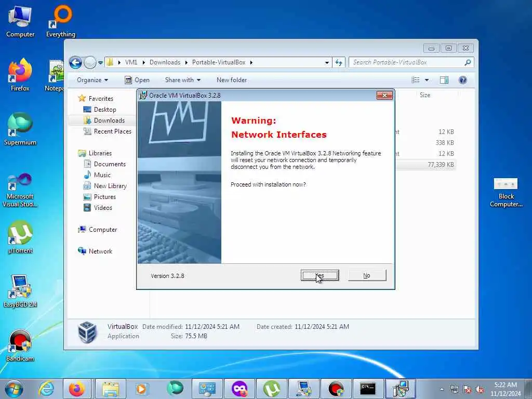Open Explorer help icon
This screenshot has width=532, height=399.
point(462,80)
